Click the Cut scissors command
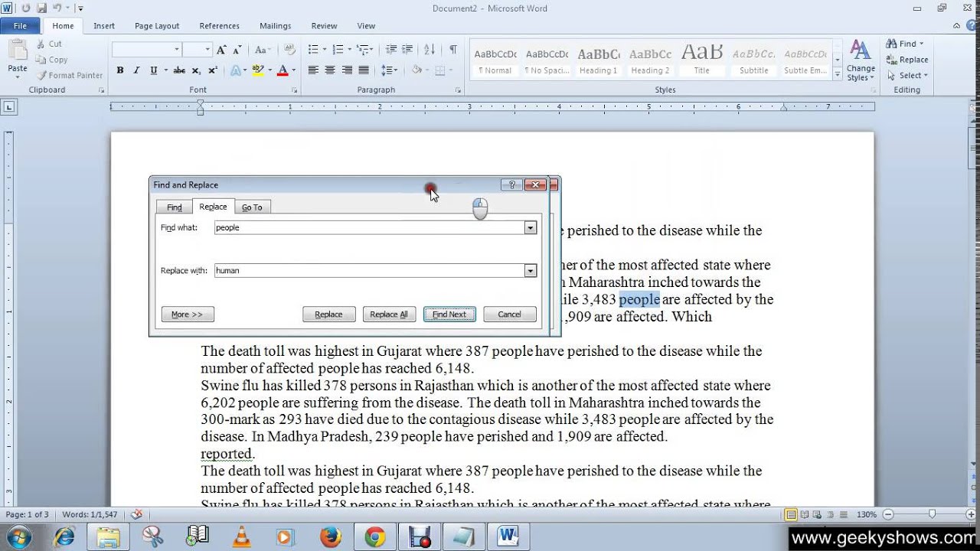Image resolution: width=980 pixels, height=551 pixels. 49,44
